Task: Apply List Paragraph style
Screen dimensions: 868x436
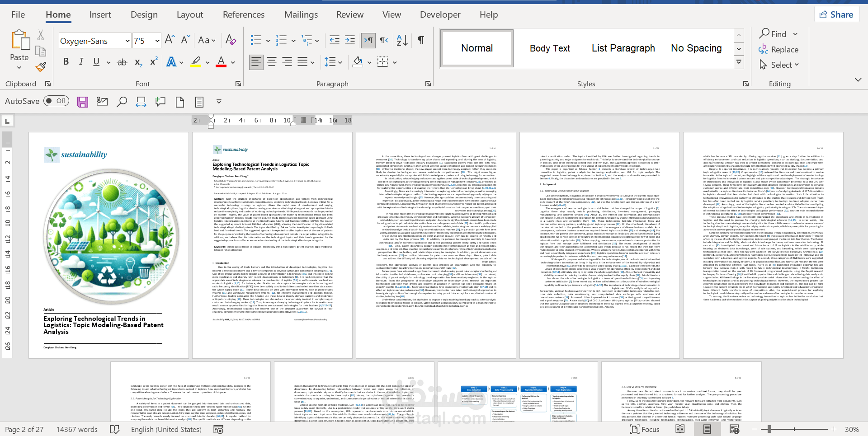Action: click(623, 48)
